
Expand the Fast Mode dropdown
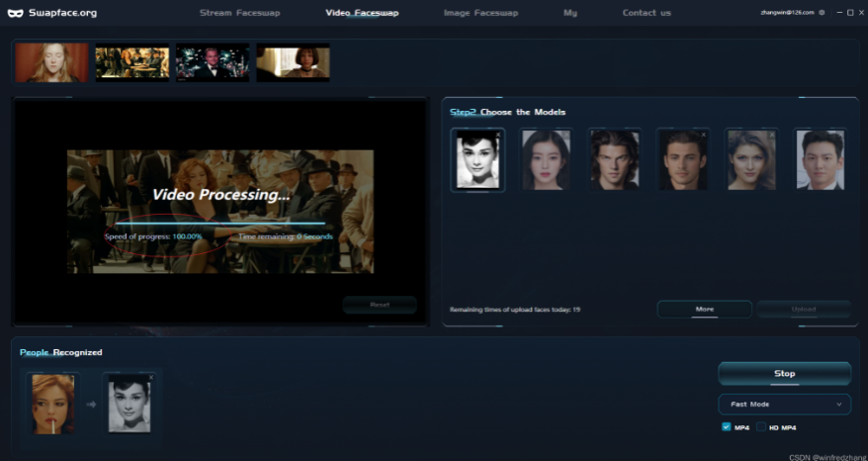[784, 404]
